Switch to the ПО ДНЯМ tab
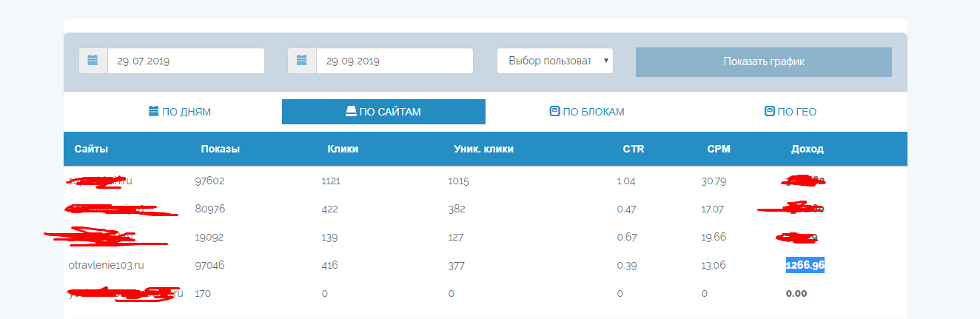 pyautogui.click(x=180, y=112)
